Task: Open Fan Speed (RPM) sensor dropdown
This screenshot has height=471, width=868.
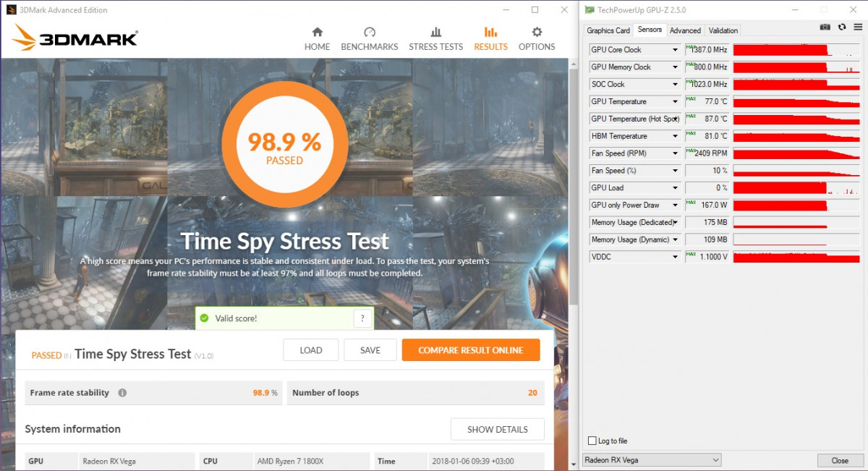Action: tap(676, 153)
